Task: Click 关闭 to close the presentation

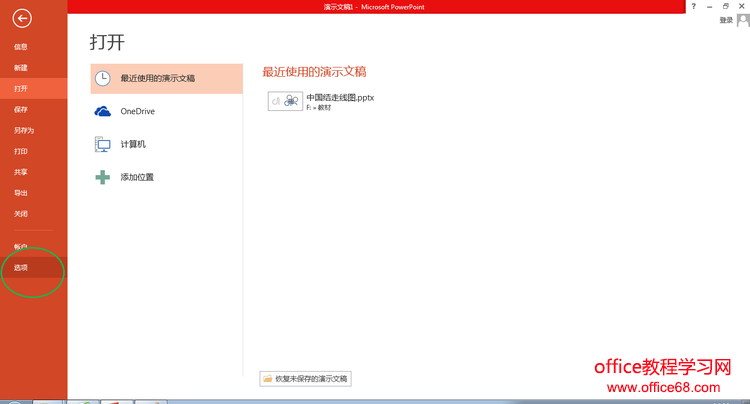Action: (20, 214)
